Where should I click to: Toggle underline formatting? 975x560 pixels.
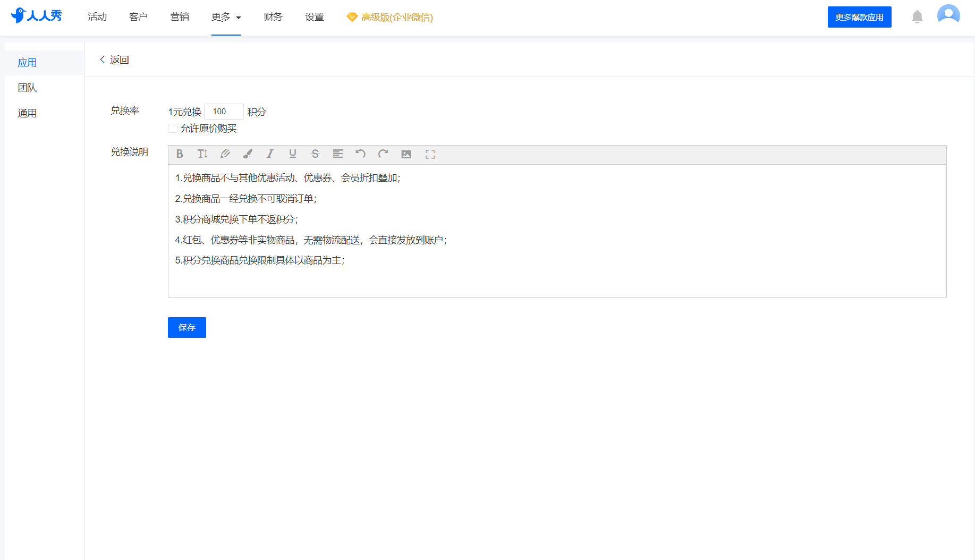[x=293, y=154]
